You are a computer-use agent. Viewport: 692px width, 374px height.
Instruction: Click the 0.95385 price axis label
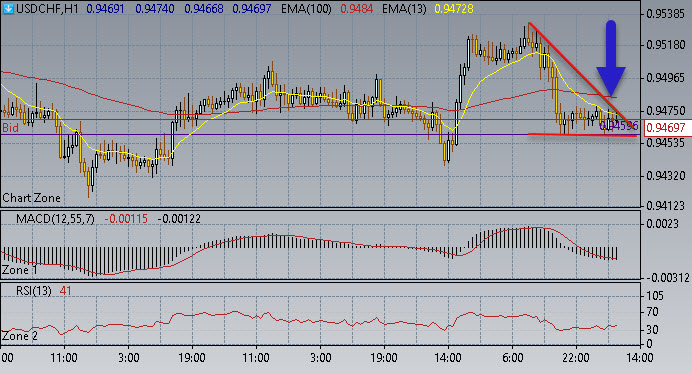[666, 14]
